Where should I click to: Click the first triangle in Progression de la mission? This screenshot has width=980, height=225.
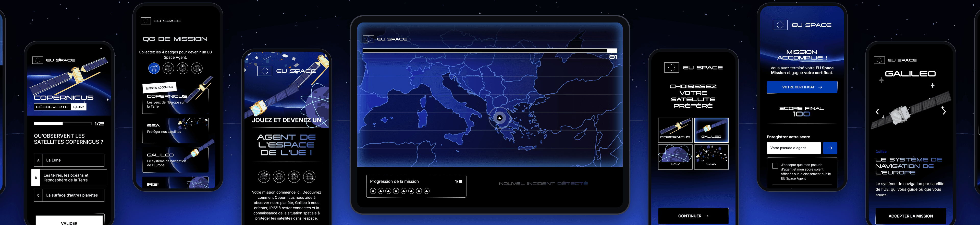[x=373, y=191]
